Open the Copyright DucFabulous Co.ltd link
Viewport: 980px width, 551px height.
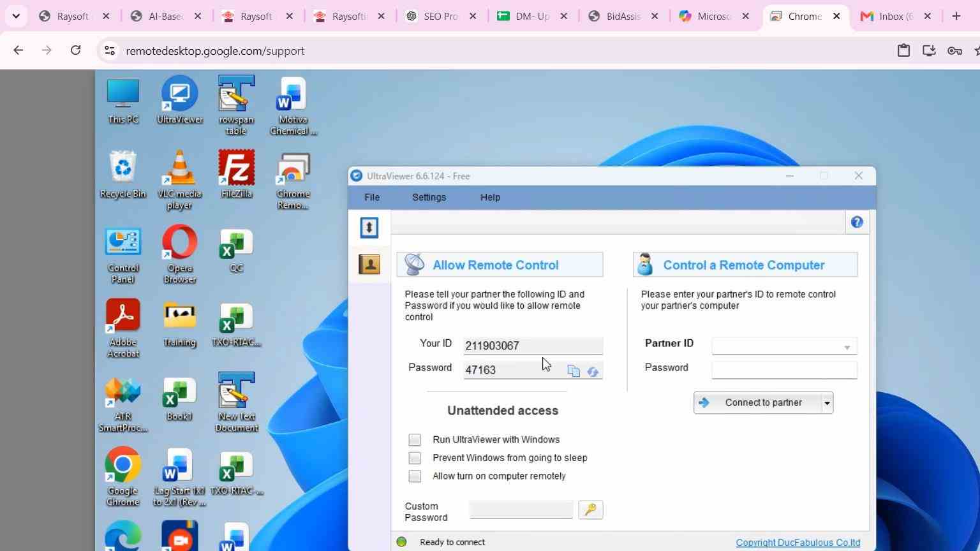click(798, 543)
